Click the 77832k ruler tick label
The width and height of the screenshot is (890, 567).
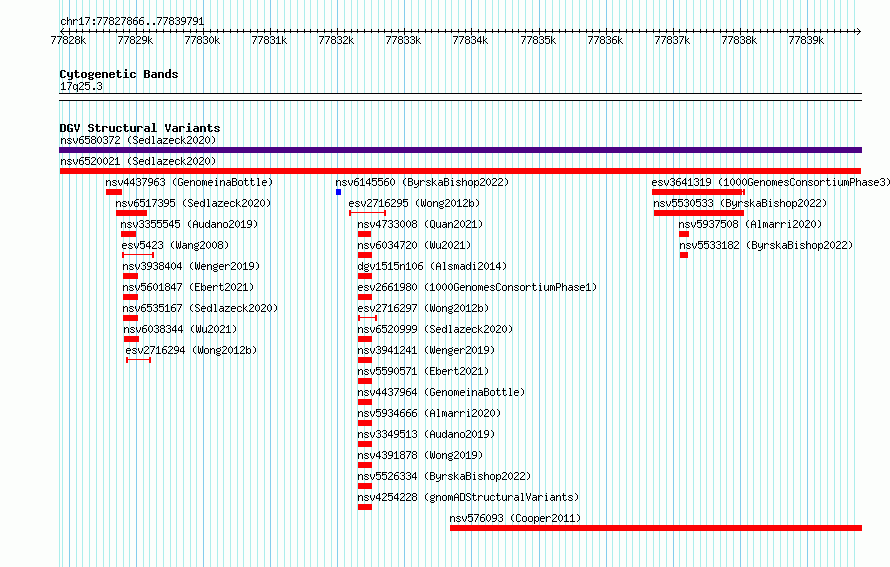pyautogui.click(x=336, y=40)
